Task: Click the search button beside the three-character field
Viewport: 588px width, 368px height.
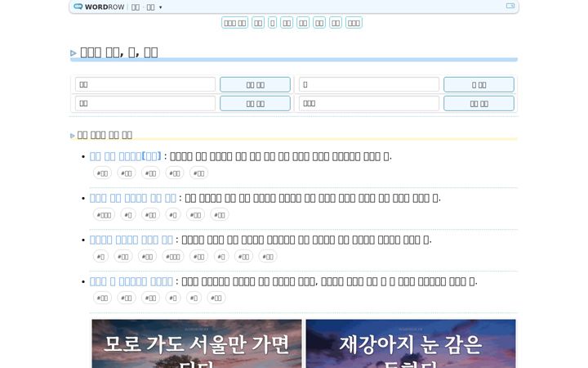Action: click(x=479, y=103)
